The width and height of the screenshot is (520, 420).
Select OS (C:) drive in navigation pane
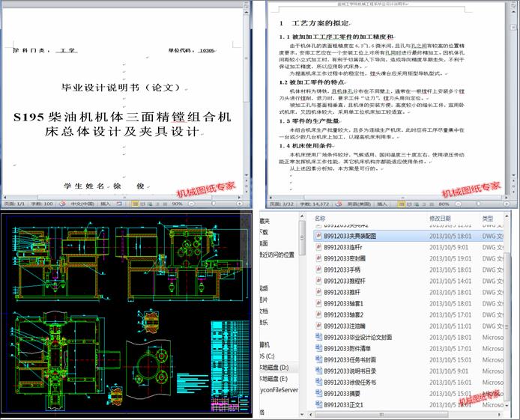(x=267, y=356)
